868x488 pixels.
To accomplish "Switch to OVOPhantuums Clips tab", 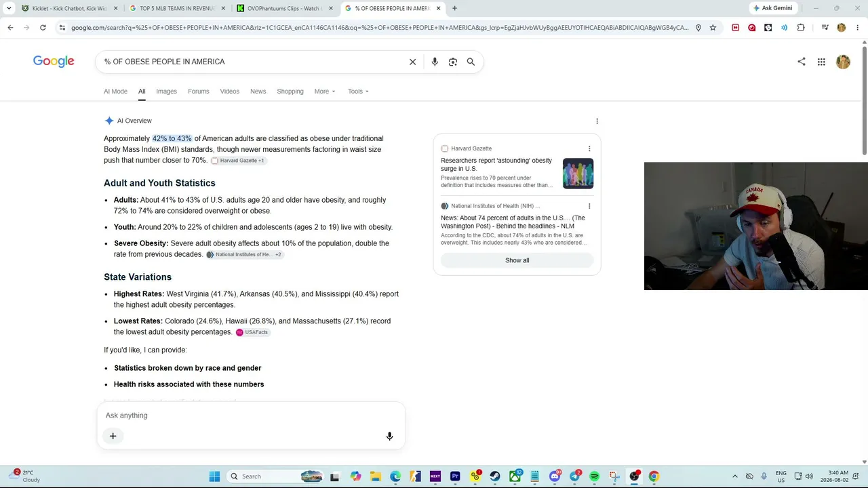I will [x=285, y=8].
